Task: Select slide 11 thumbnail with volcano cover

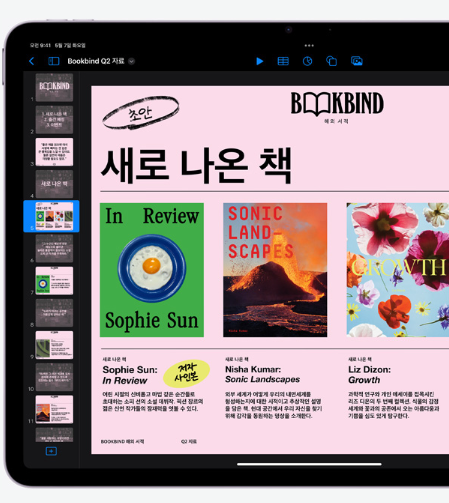Action: tap(54, 409)
